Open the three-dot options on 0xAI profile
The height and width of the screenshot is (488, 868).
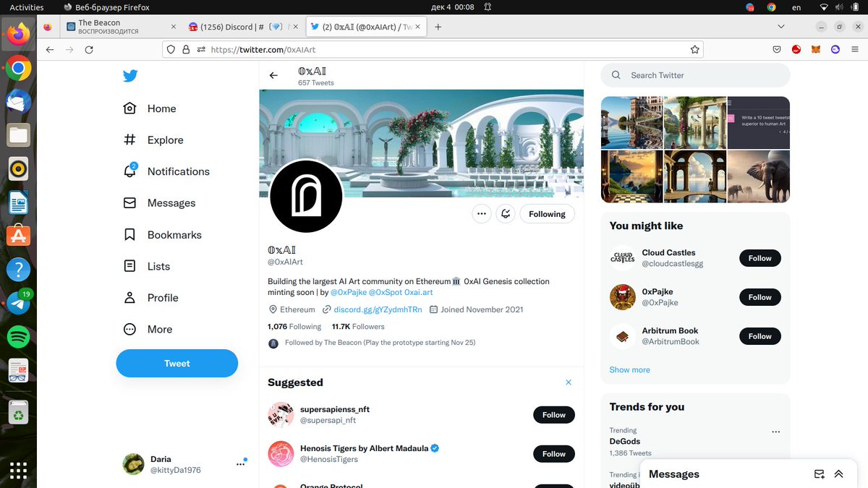coord(482,214)
